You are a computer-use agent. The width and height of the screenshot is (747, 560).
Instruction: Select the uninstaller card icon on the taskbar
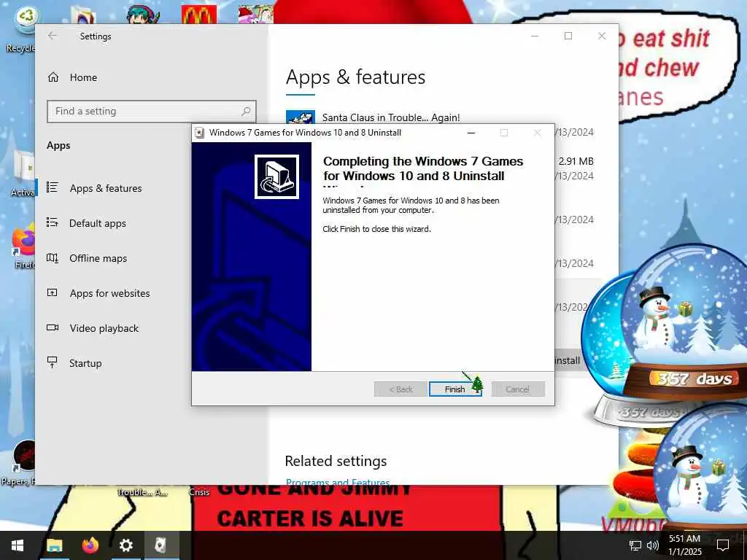161,545
